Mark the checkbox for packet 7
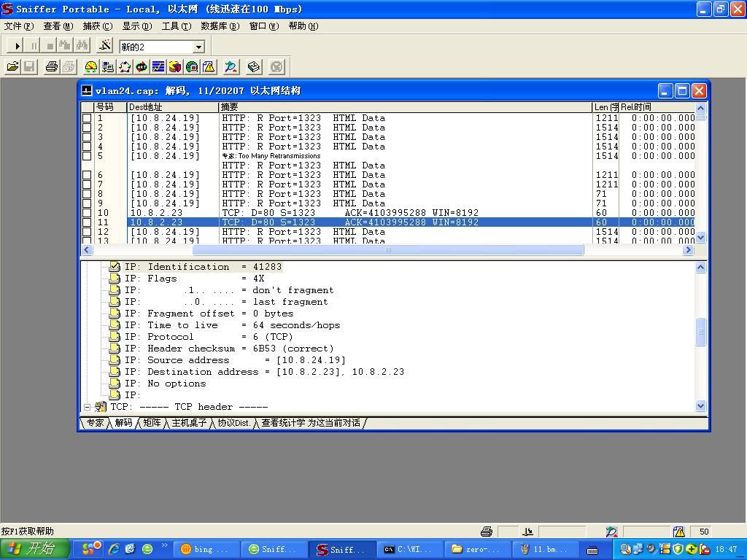This screenshot has width=747, height=560. (87, 184)
